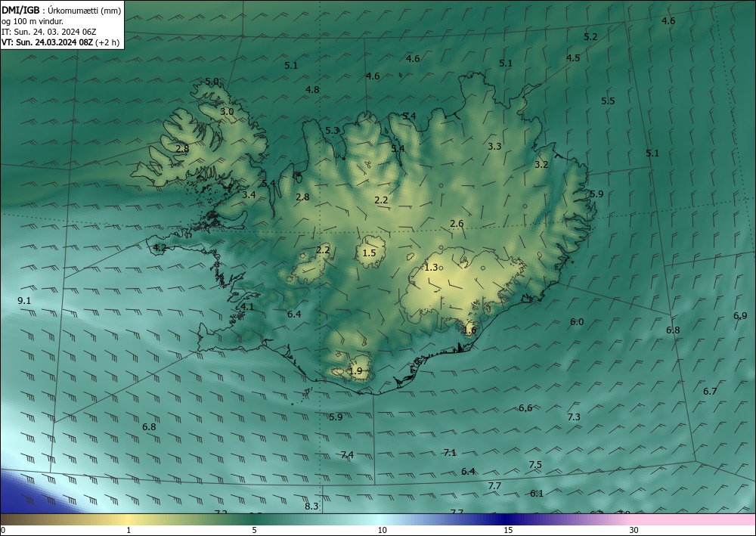Click the 8.3 value label

pos(311,506)
